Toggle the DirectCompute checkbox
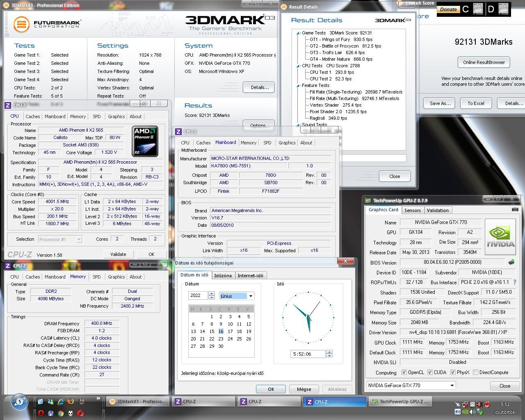 coord(475,372)
